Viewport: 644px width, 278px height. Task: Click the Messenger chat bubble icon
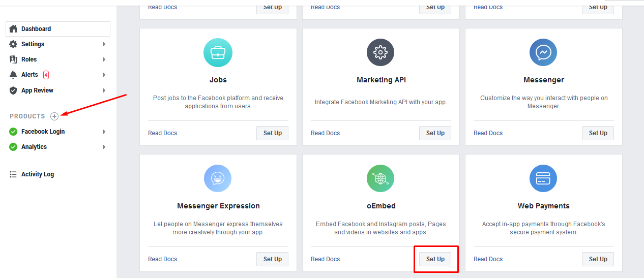pos(543,53)
